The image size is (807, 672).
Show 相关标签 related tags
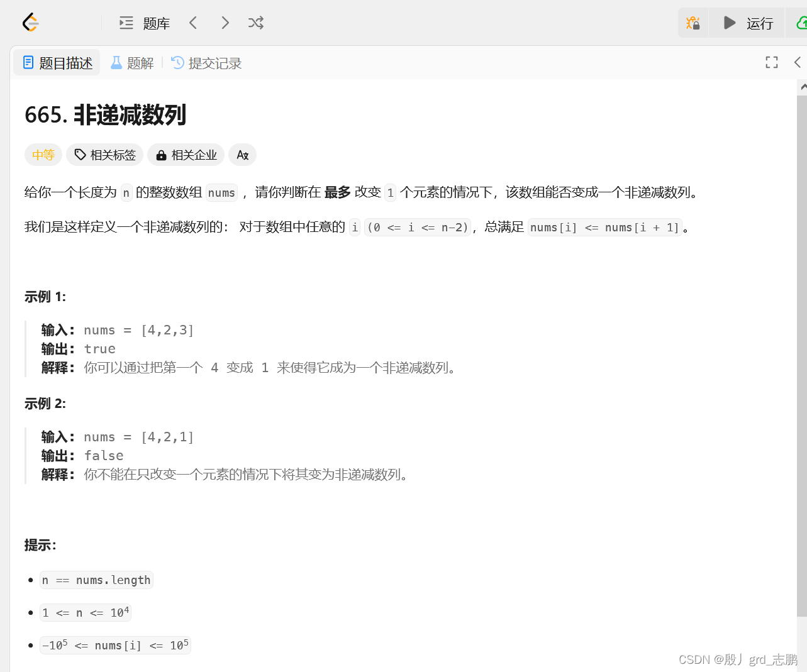[105, 155]
